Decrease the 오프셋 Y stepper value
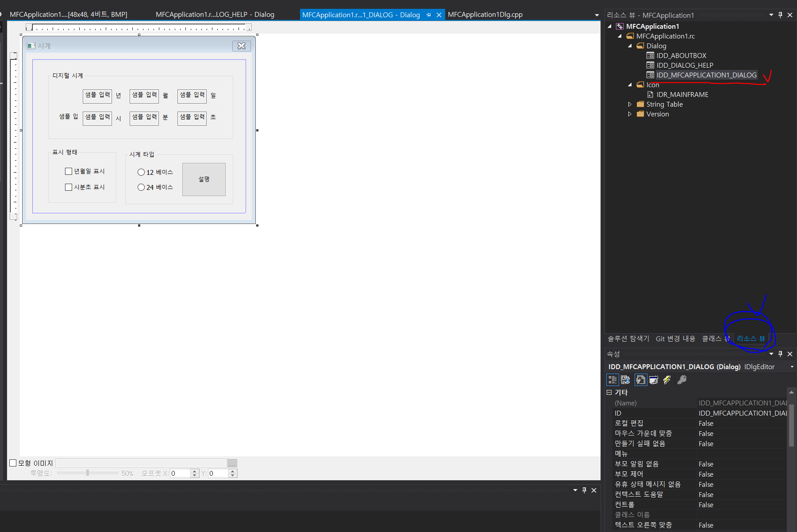Image resolution: width=797 pixels, height=532 pixels. click(x=233, y=475)
